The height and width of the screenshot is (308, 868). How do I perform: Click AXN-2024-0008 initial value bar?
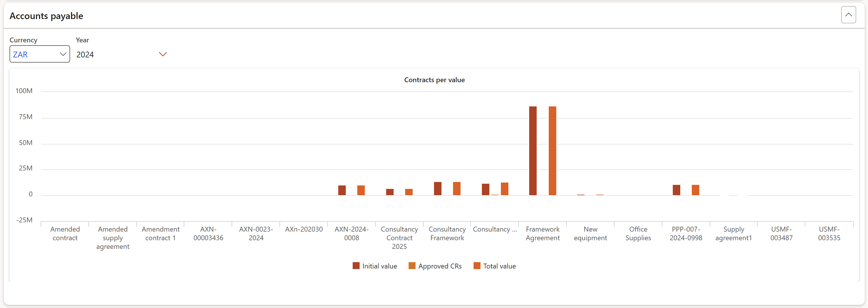tap(342, 190)
